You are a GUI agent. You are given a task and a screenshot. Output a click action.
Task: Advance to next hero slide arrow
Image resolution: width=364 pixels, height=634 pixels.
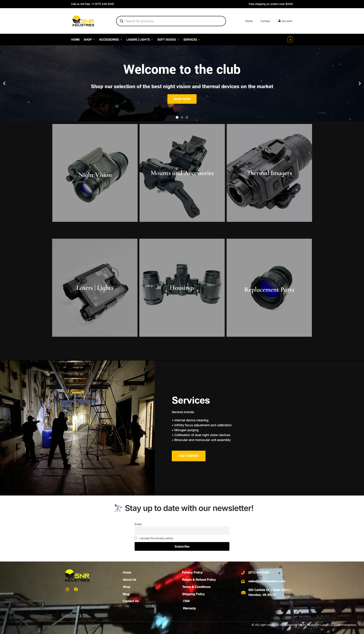pos(359,83)
